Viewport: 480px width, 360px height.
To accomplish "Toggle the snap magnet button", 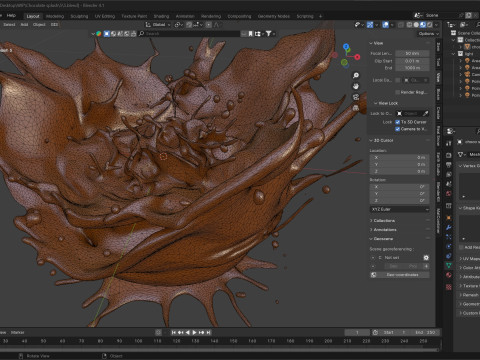I will coord(189,25).
